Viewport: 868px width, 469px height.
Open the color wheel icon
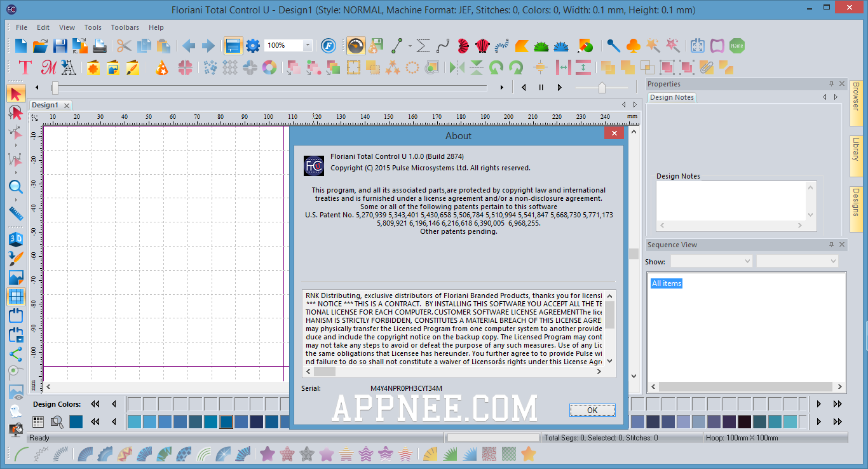tap(269, 67)
